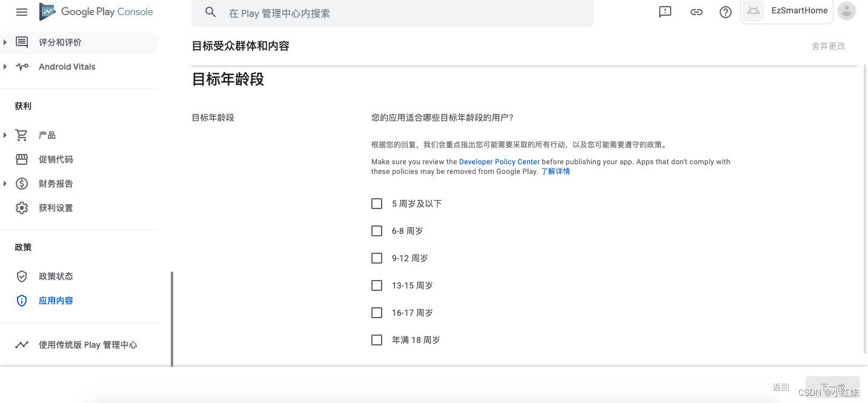The width and height of the screenshot is (868, 403).
Task: Open 获利设置 gear icon
Action: click(22, 207)
